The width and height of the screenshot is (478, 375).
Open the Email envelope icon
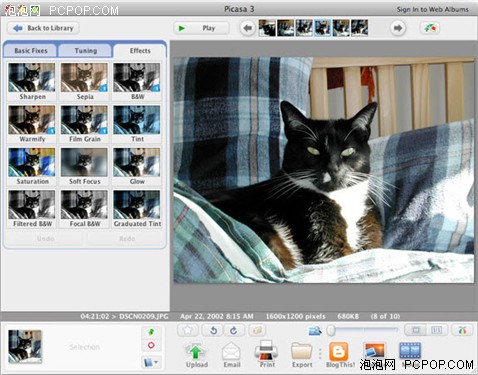click(231, 352)
